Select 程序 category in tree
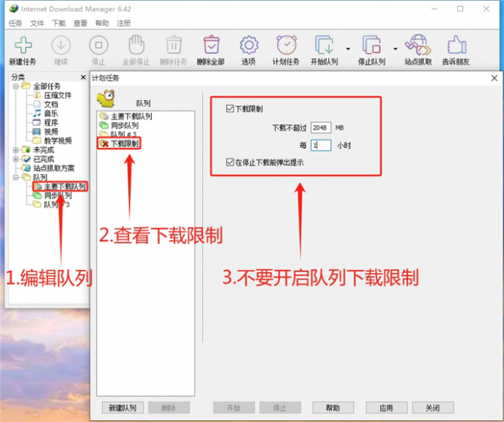 click(x=51, y=122)
